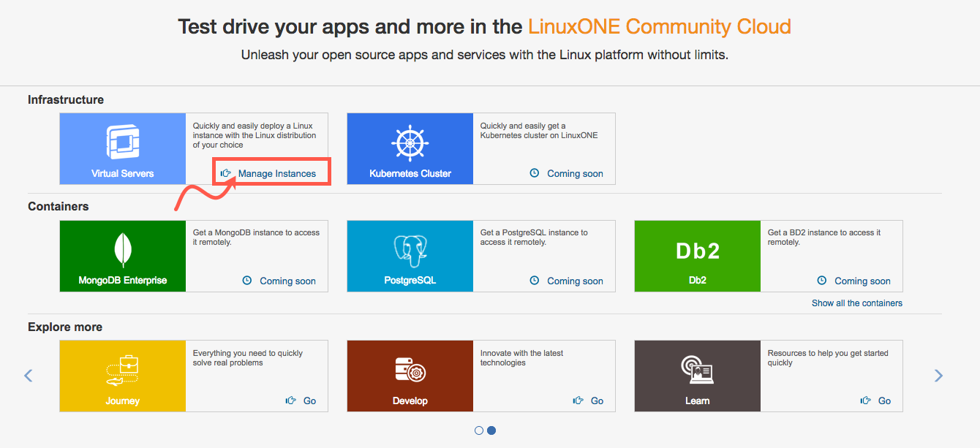Click hand icon in Learn card
The width and height of the screenshot is (980, 448).
tap(865, 400)
